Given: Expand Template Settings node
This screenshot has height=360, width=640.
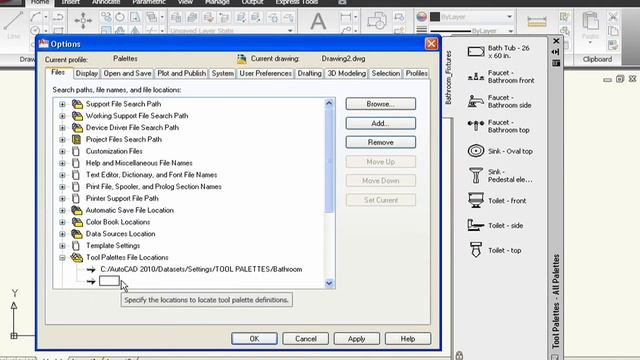Looking at the screenshot, I should (x=62, y=246).
